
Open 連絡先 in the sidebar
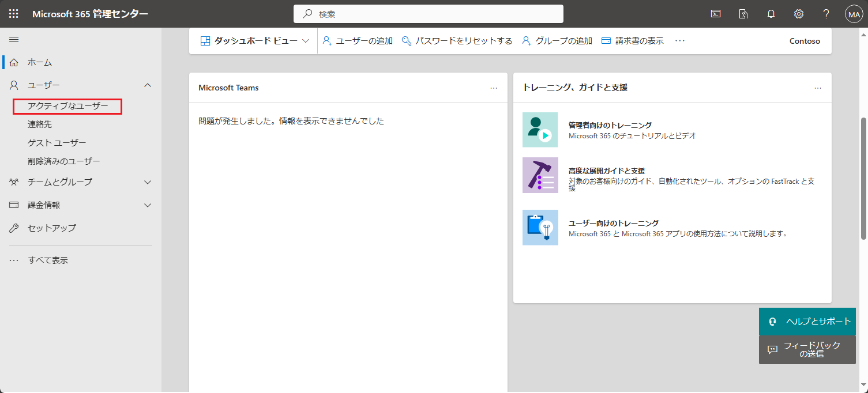(40, 124)
